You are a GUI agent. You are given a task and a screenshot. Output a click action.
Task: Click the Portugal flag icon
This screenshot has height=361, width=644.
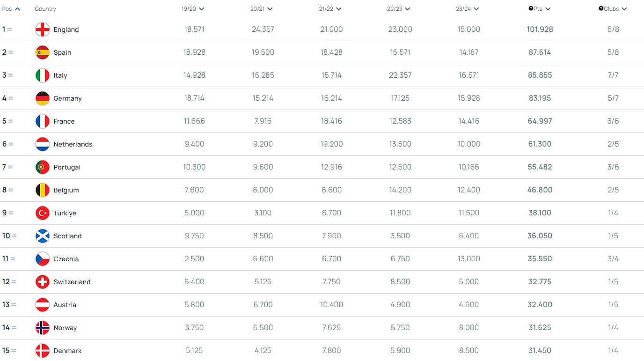[x=43, y=167]
